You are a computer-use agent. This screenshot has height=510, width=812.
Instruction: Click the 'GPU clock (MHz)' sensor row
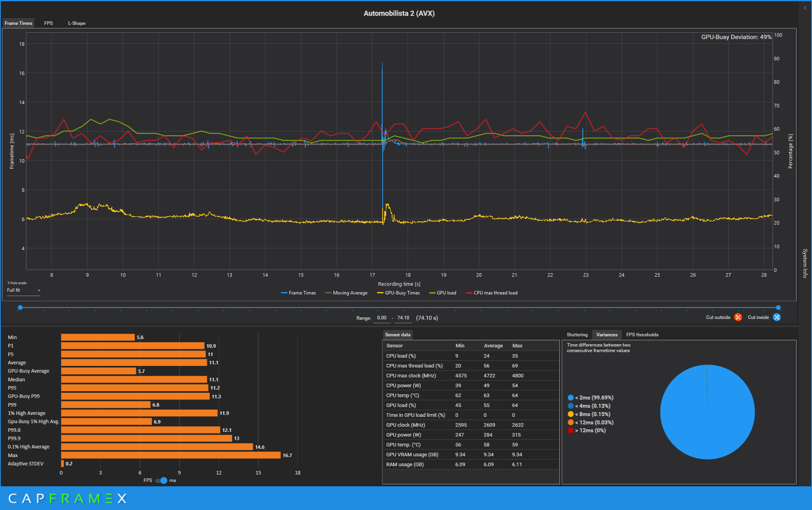tap(471, 425)
